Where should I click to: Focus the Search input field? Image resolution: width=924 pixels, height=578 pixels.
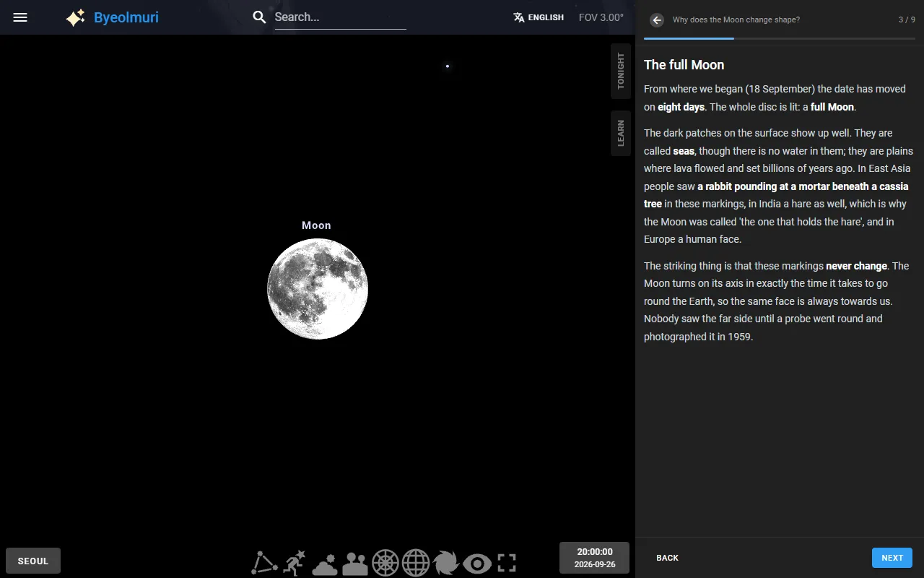tap(340, 17)
